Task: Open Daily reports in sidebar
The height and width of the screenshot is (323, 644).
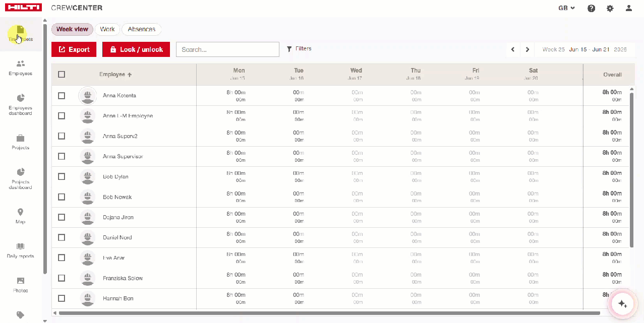Action: click(20, 250)
